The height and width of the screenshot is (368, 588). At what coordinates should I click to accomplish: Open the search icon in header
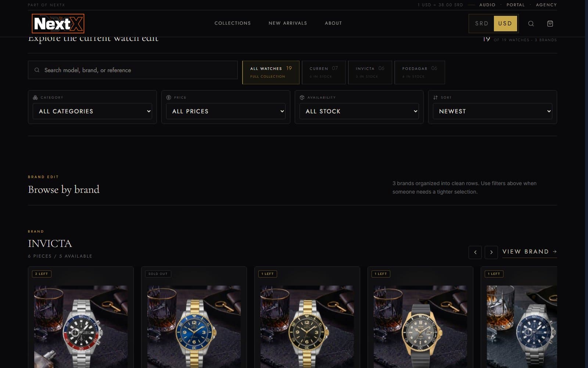tap(531, 24)
